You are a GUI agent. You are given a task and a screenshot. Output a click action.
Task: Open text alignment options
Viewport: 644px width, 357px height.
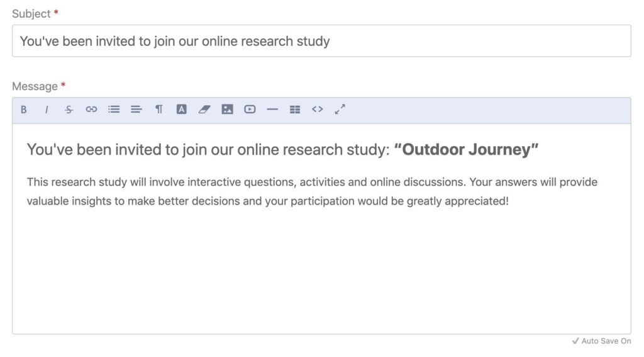[x=136, y=110]
